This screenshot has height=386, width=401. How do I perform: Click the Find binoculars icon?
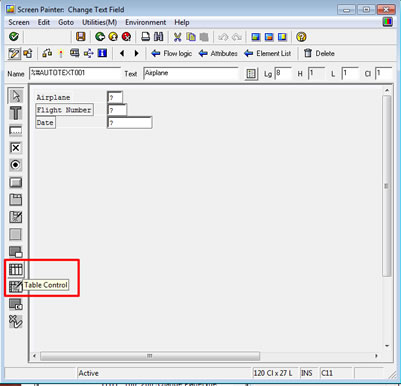coord(159,36)
